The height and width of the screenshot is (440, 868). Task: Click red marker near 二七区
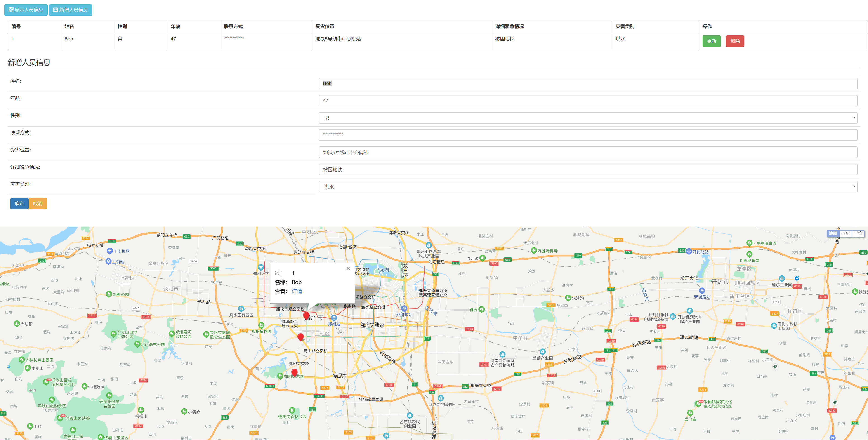(x=301, y=336)
